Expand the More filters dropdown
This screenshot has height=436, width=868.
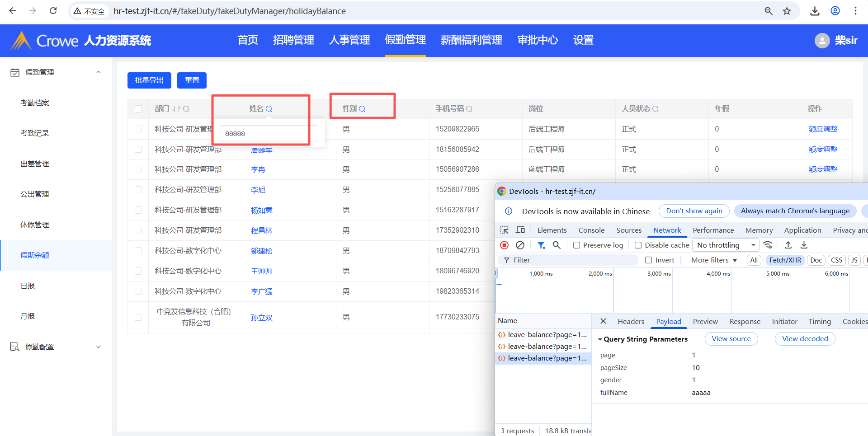click(x=714, y=260)
